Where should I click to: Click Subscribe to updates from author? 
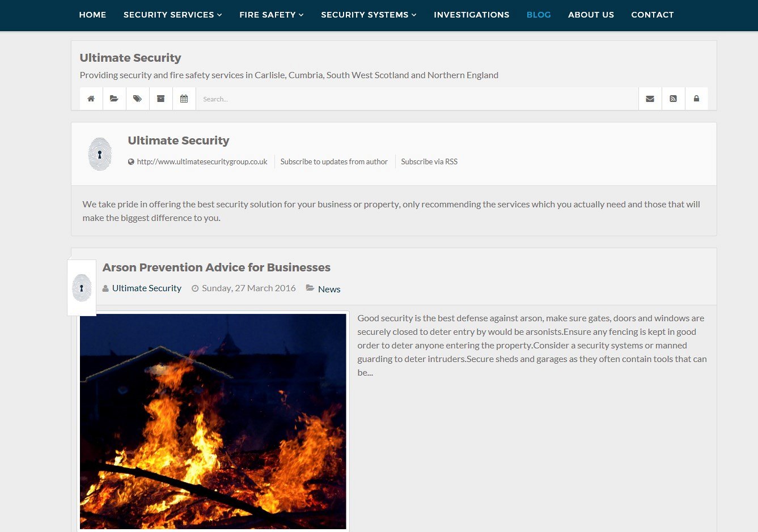point(334,161)
